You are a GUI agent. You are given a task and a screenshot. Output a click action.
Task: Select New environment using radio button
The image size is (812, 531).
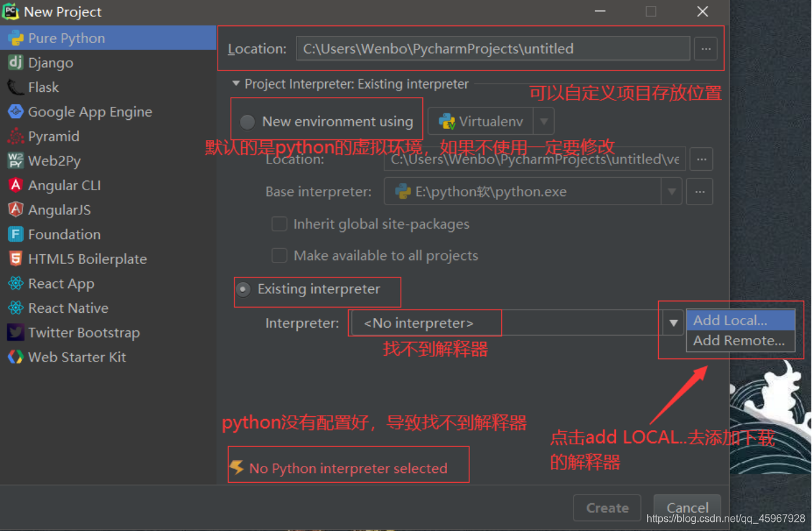tap(247, 122)
